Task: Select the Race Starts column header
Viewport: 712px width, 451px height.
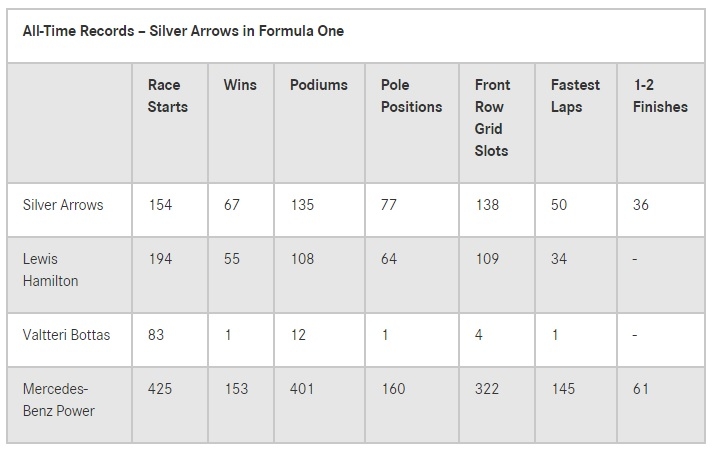Action: [168, 96]
